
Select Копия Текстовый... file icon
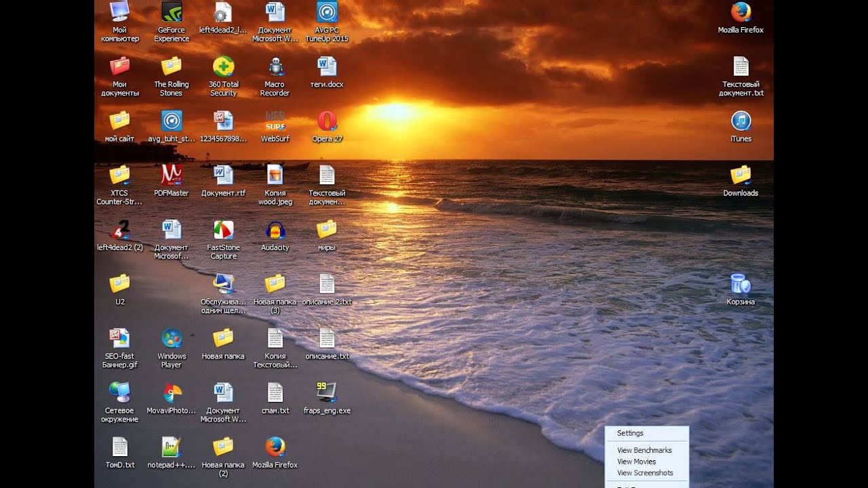pos(275,348)
